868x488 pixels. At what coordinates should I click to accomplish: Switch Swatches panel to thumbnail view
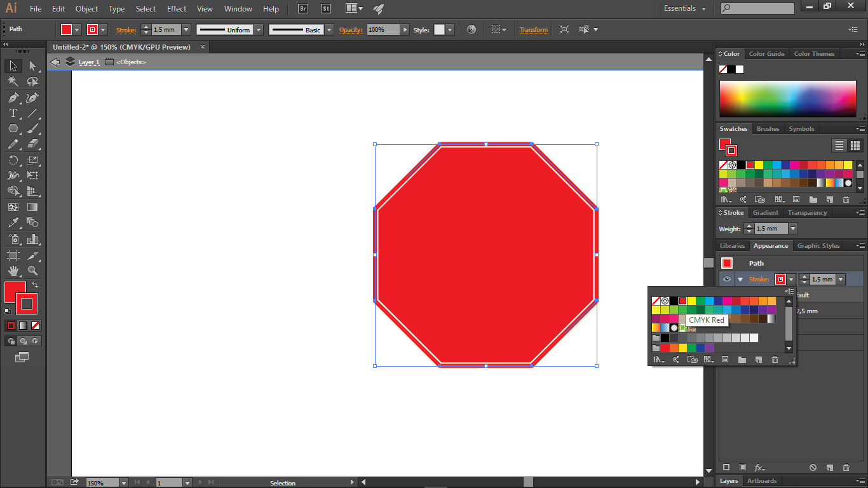click(855, 146)
